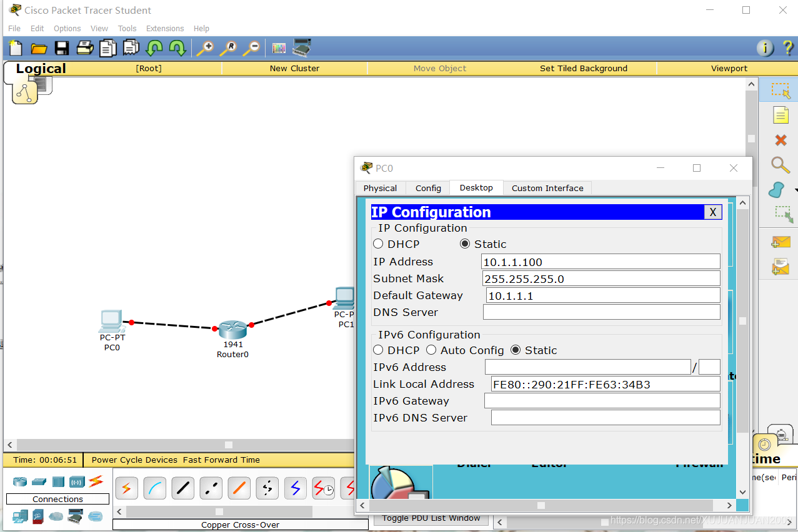Click the Redo green arrow icon
This screenshot has height=532, width=798.
pyautogui.click(x=177, y=48)
